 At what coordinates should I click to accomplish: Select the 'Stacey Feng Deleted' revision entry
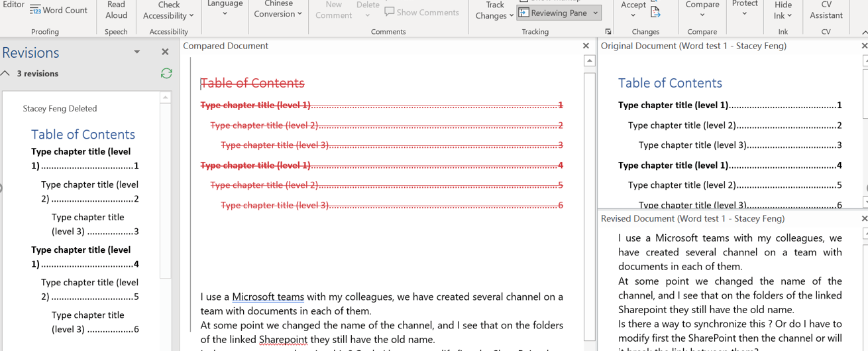(x=60, y=108)
